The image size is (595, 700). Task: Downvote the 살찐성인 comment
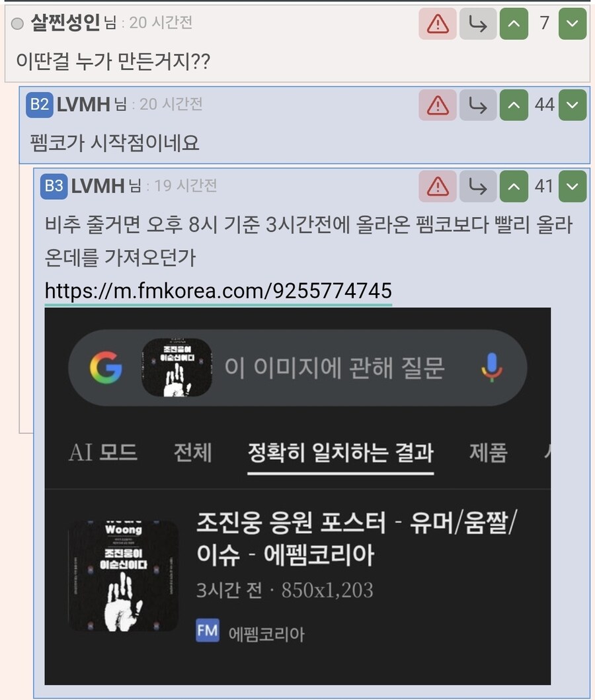(573, 23)
